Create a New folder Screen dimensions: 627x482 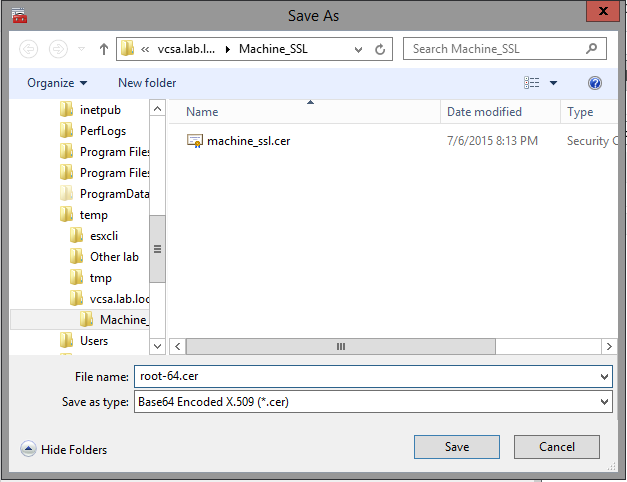pyautogui.click(x=147, y=83)
